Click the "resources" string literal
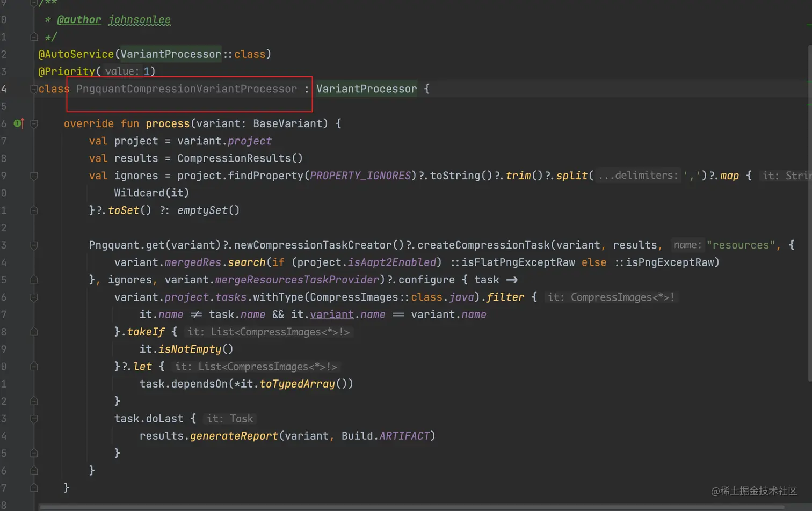Screen dimensions: 812x511 [x=741, y=245]
